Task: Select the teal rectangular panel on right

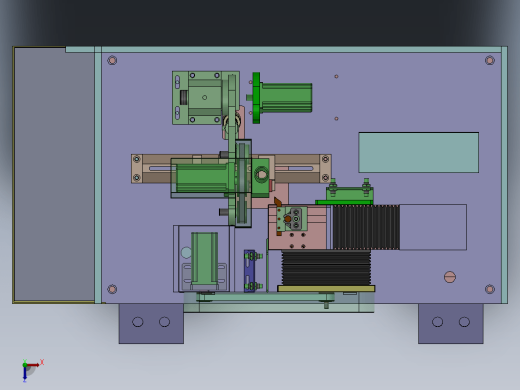Action: point(419,153)
